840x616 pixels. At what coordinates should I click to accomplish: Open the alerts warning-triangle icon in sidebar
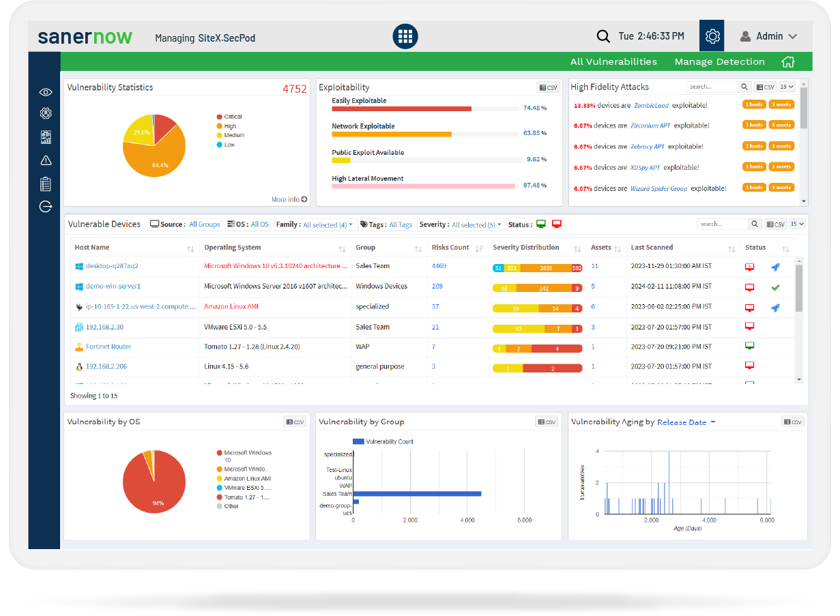tap(45, 161)
